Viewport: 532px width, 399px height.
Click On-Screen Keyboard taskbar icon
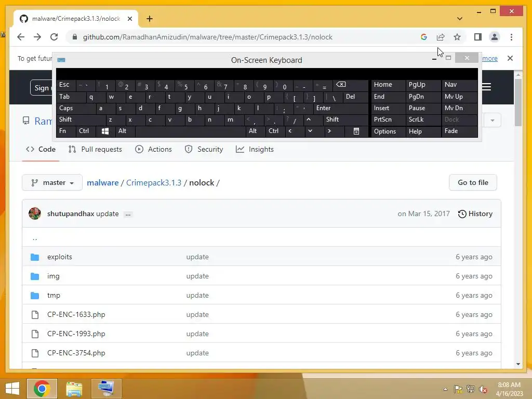tap(107, 389)
